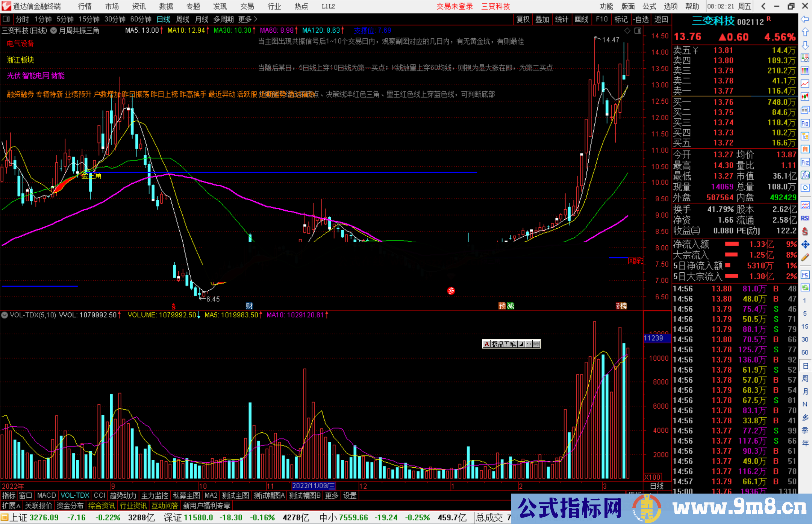The height and width of the screenshot is (524, 812).
Task: Click the four-way move arrows icon
Action: click(x=805, y=245)
